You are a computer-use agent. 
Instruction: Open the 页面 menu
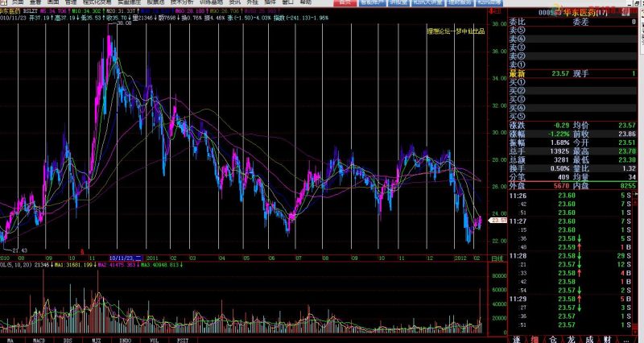coord(18,2)
